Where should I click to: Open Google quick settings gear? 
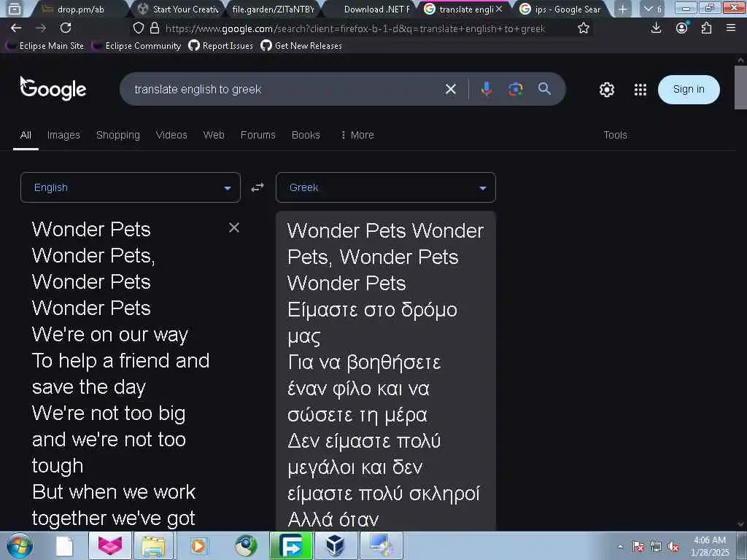pyautogui.click(x=606, y=90)
